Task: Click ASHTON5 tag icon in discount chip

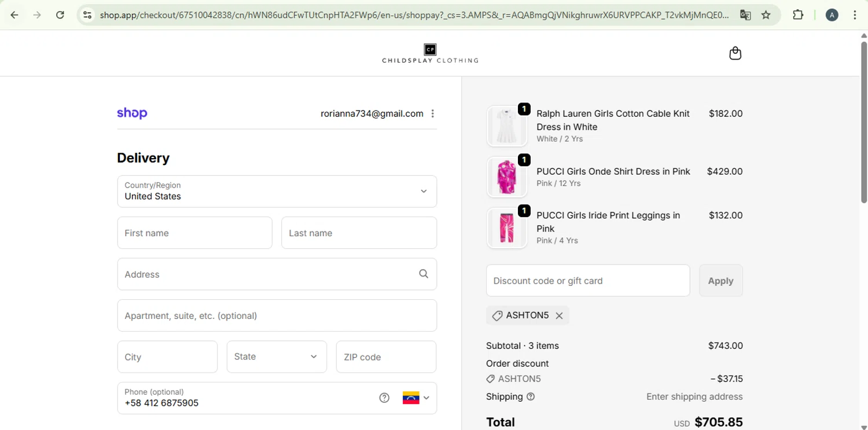Action: pos(497,315)
